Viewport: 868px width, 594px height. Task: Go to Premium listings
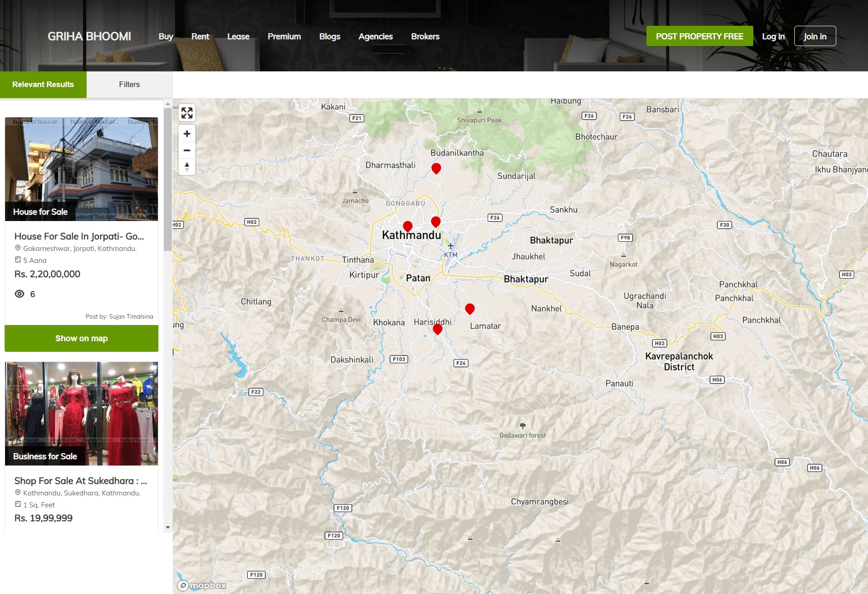tap(284, 36)
